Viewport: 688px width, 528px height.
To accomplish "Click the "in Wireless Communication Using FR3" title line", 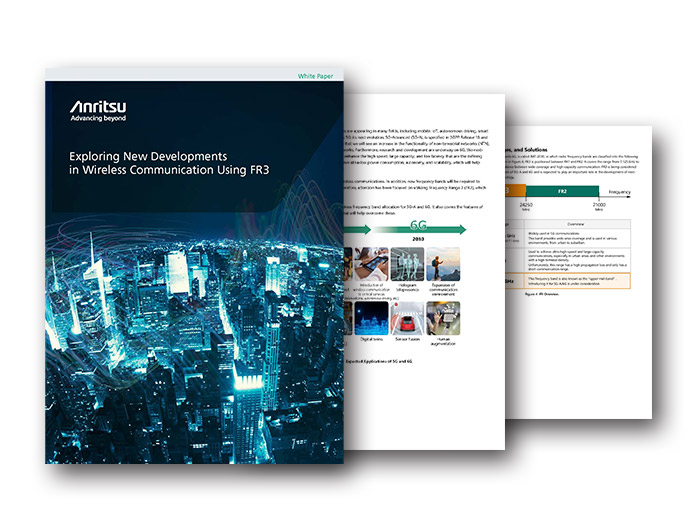I will point(169,170).
